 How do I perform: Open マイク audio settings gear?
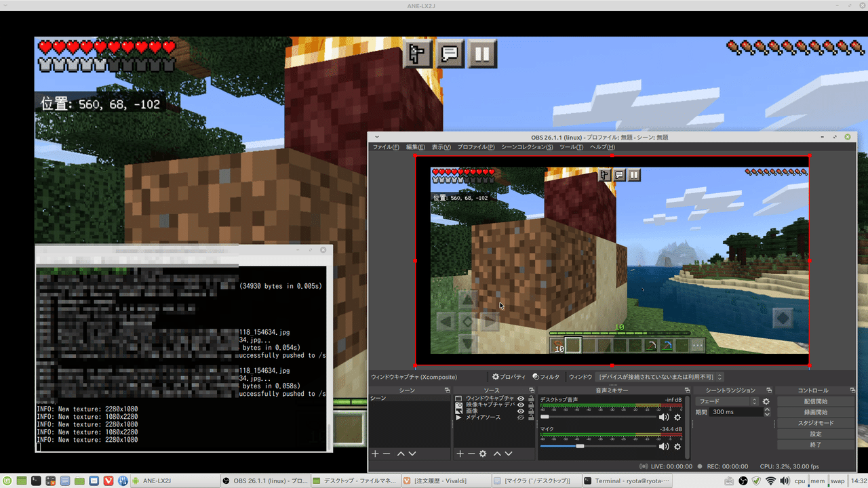click(677, 446)
